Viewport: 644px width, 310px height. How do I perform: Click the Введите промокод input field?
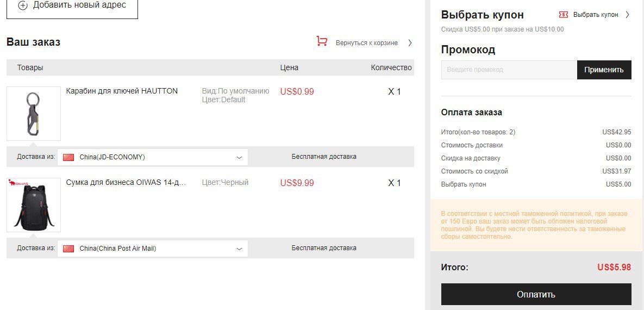(x=509, y=70)
